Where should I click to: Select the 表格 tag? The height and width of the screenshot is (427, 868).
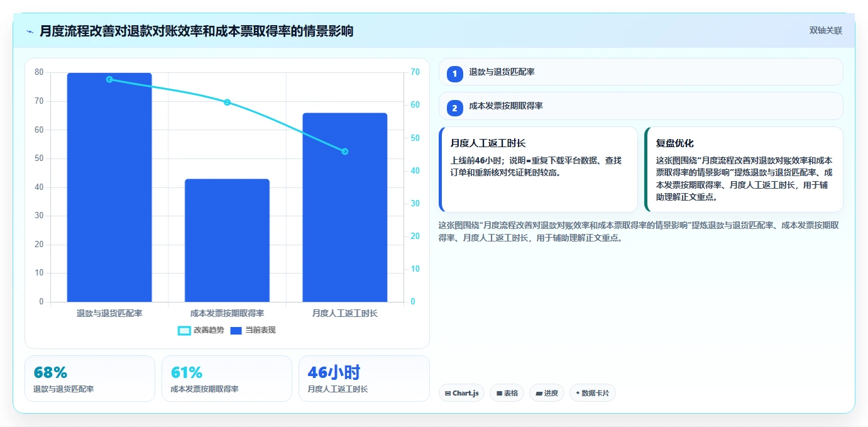(507, 393)
